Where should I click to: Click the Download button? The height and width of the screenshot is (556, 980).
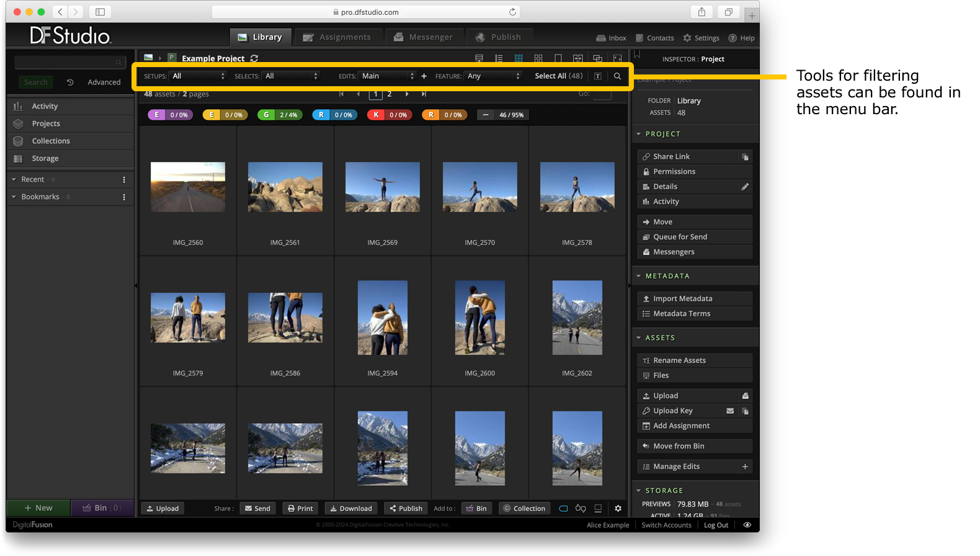pos(351,508)
